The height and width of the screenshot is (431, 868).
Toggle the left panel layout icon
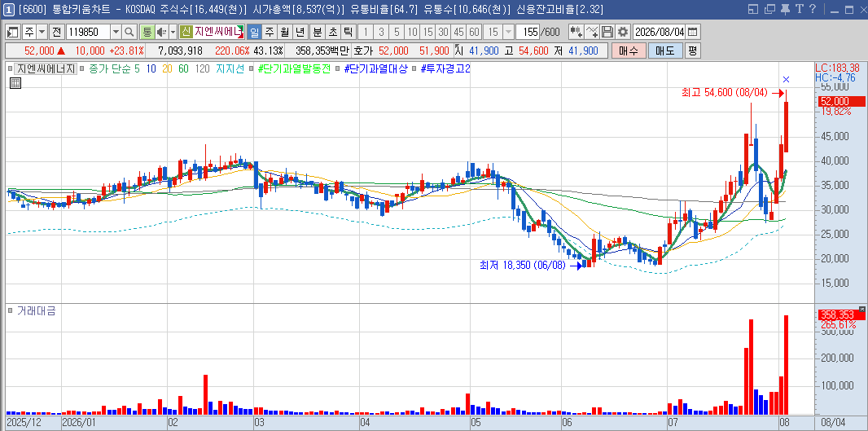[x=14, y=32]
